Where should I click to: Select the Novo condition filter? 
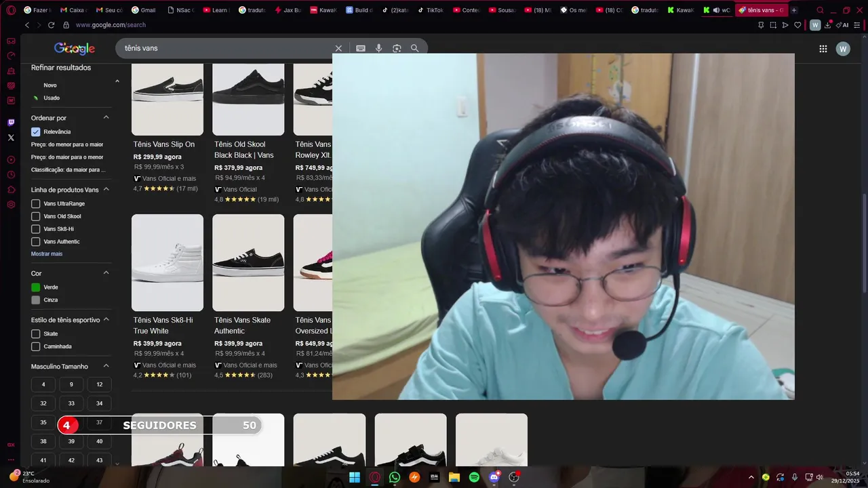50,85
